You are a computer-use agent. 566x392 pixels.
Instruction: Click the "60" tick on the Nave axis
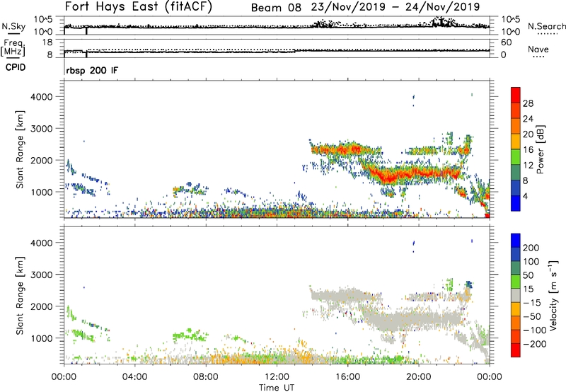coord(507,42)
